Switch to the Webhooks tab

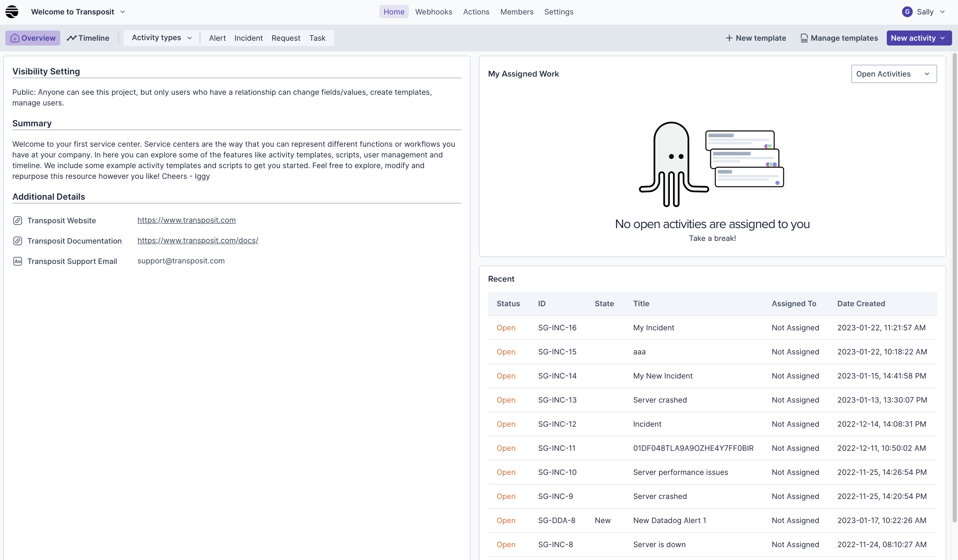433,12
